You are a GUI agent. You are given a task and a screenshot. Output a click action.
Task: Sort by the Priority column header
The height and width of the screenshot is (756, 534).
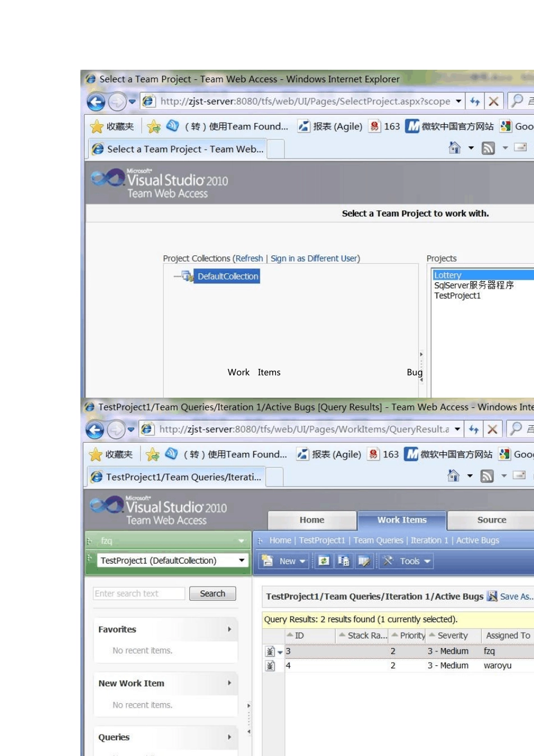coord(408,636)
